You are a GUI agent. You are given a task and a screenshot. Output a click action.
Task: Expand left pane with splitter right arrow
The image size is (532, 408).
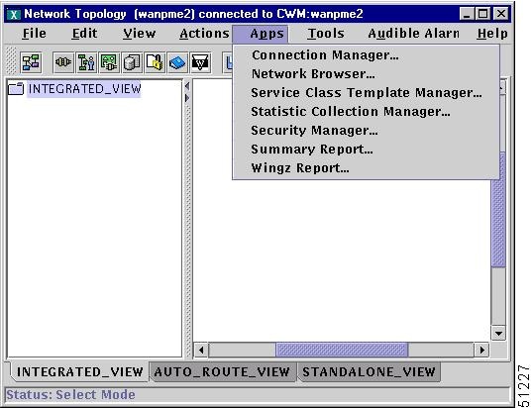(x=187, y=98)
